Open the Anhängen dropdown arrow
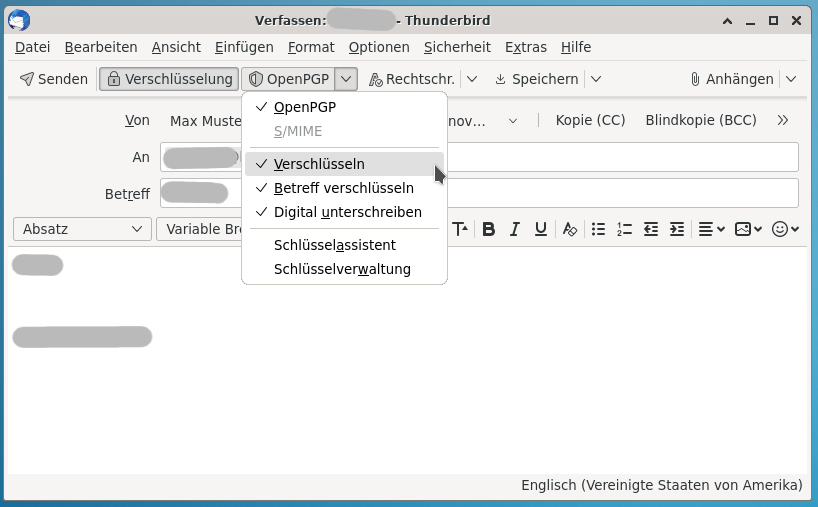Viewport: 818px width, 507px height. 791,79
